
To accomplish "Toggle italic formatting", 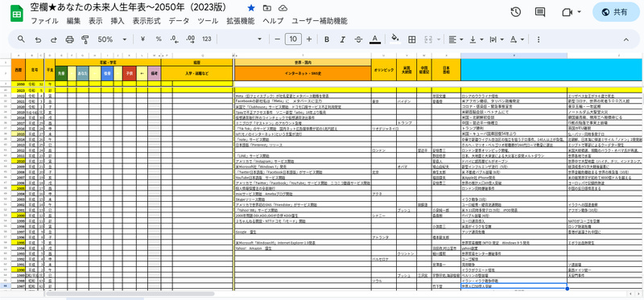I will 343,39.
